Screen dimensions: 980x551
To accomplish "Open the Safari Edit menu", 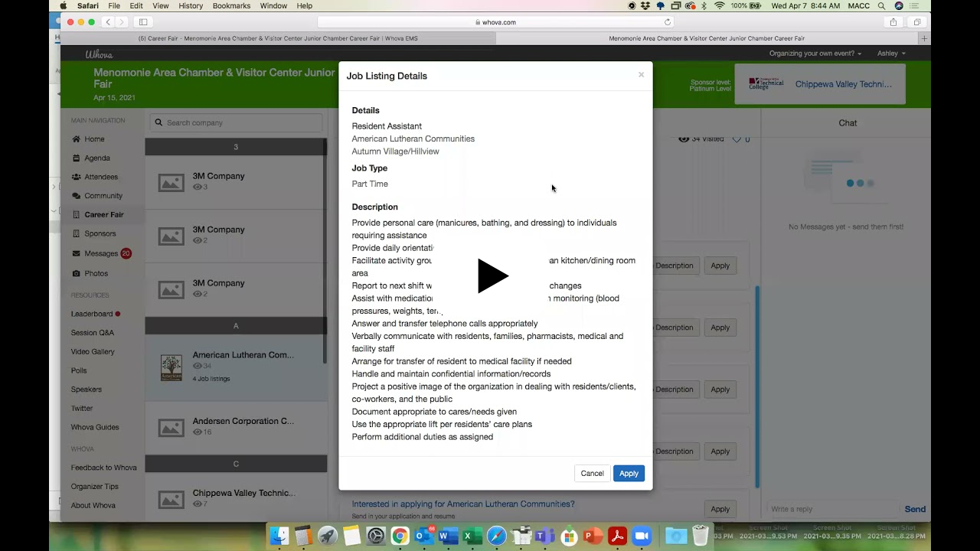I will pos(136,6).
